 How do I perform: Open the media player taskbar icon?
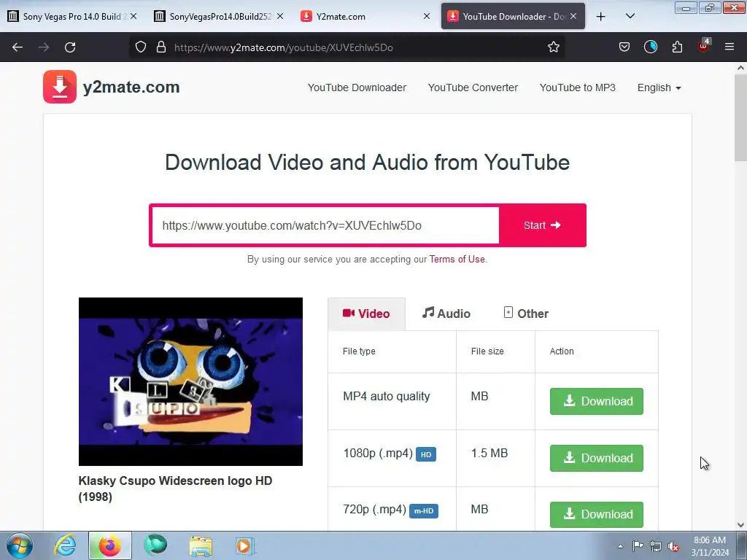pos(245,545)
